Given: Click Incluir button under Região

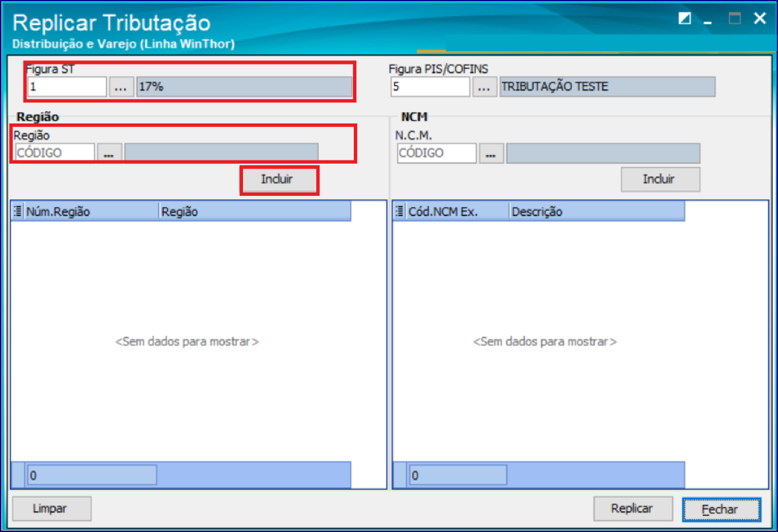Looking at the screenshot, I should (x=279, y=180).
